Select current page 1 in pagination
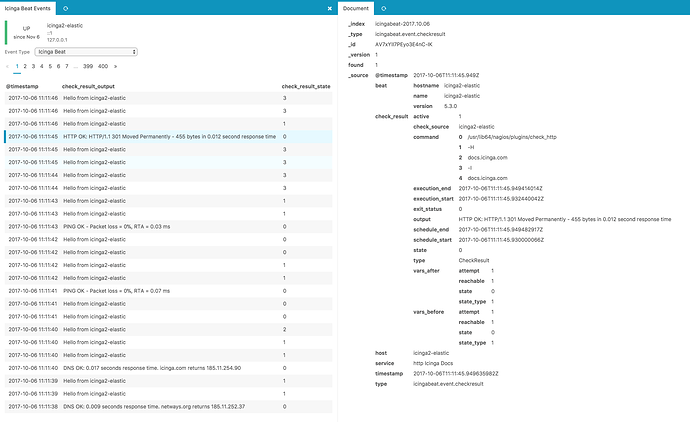 tap(17, 66)
